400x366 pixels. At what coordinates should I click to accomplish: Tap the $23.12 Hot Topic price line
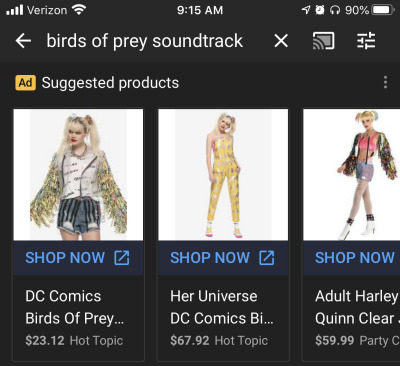point(74,341)
